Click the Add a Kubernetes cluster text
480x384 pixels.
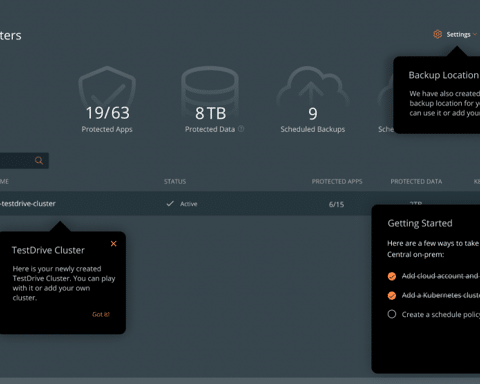[x=441, y=295]
